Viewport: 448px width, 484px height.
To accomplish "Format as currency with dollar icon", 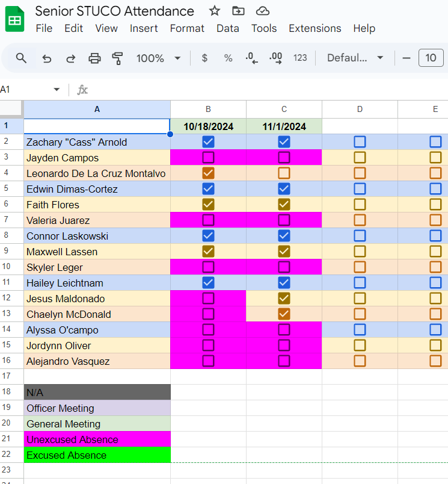I will 204,58.
